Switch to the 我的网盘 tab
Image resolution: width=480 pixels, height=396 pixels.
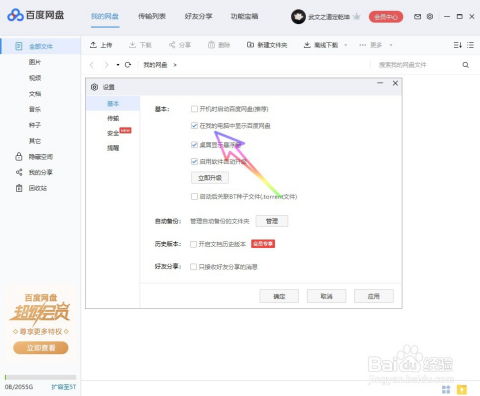(105, 16)
